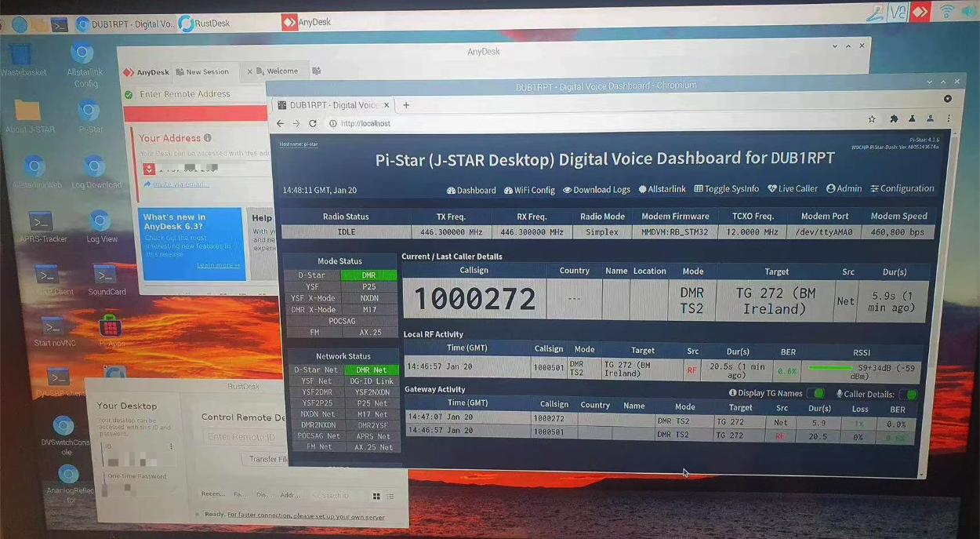Reload the Pi-Star dashboard page
Viewport: 980px width, 539px height.
click(x=312, y=123)
